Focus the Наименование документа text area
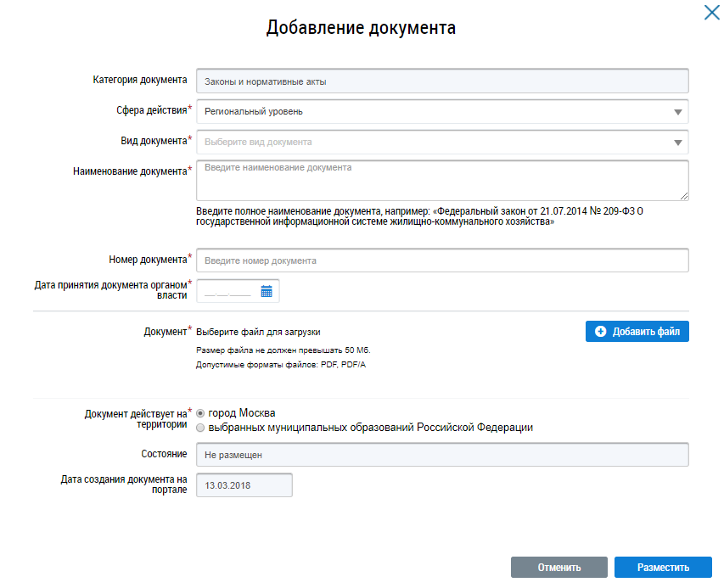The width and height of the screenshot is (724, 588). coord(441,179)
